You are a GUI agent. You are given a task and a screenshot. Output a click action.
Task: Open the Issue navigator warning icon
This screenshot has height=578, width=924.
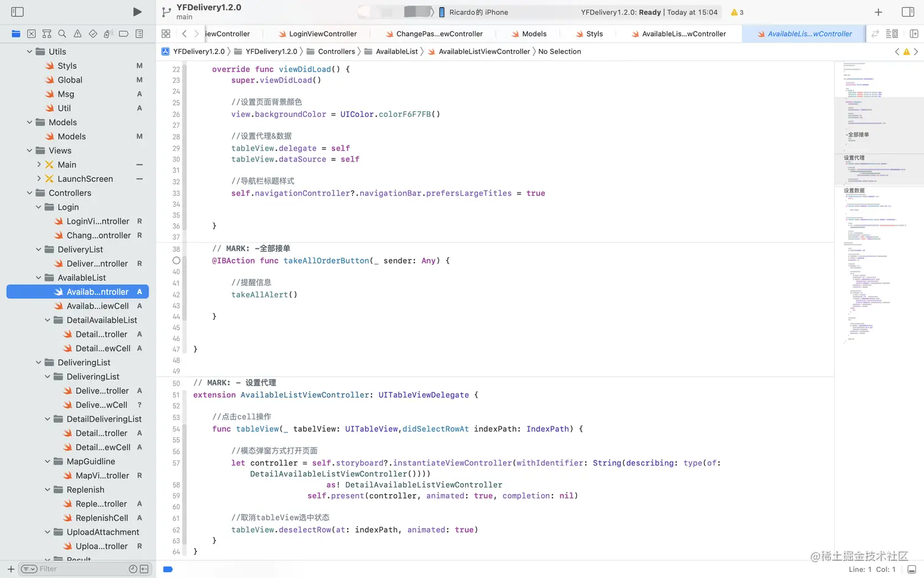pyautogui.click(x=78, y=34)
